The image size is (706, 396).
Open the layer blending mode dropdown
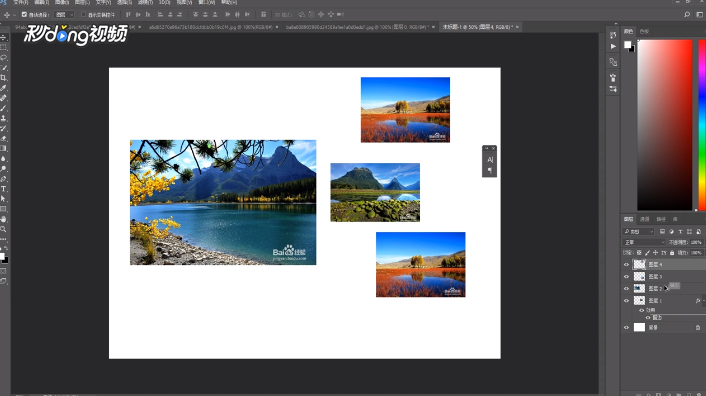644,242
